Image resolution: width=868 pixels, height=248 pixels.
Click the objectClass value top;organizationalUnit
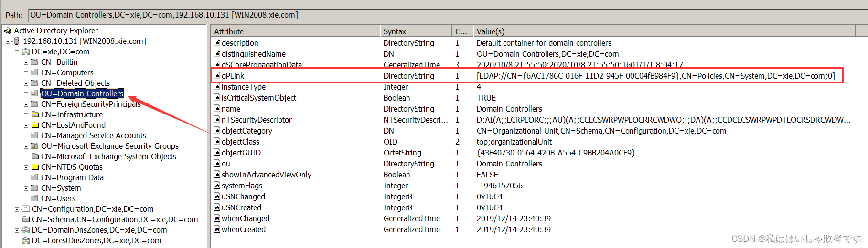point(514,142)
